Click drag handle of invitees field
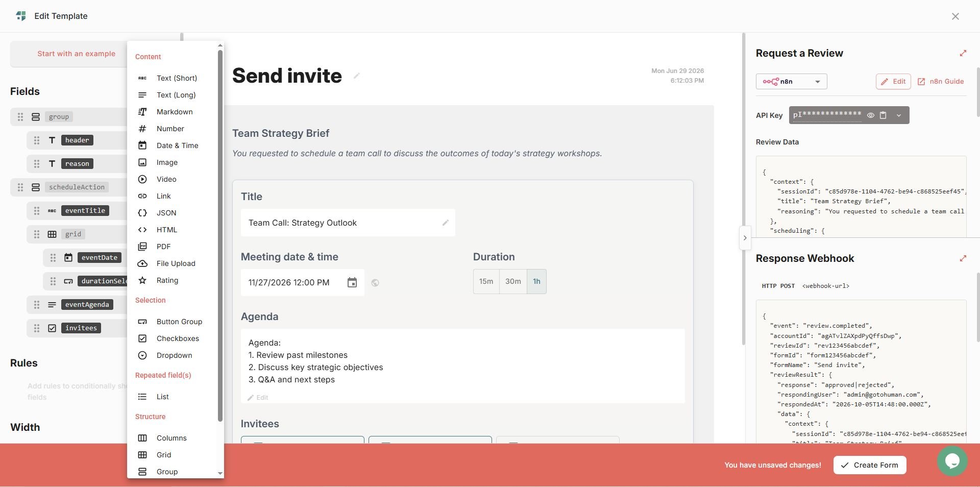Screen dimensions: 980x487 click(37, 328)
